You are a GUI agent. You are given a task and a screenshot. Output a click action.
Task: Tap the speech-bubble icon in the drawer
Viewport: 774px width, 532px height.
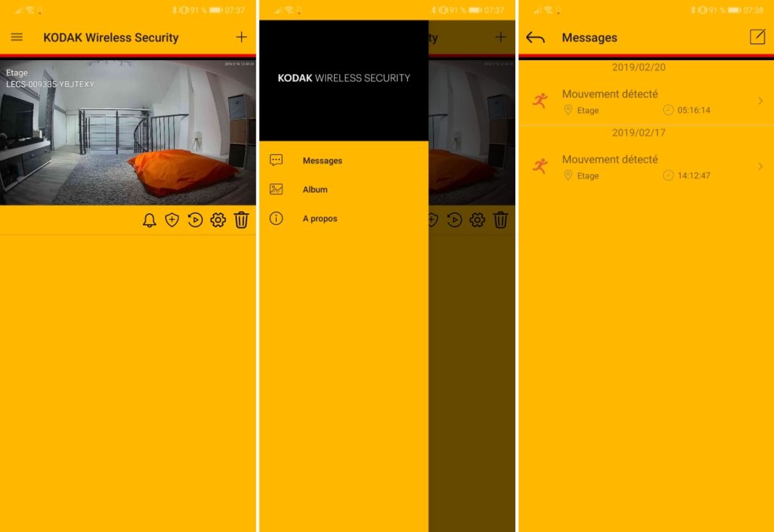(276, 160)
